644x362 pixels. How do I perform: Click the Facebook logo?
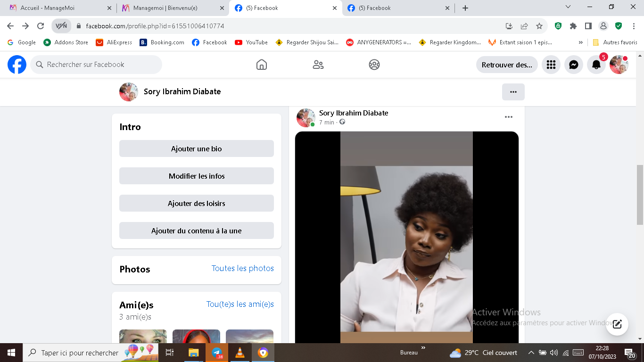(x=17, y=65)
